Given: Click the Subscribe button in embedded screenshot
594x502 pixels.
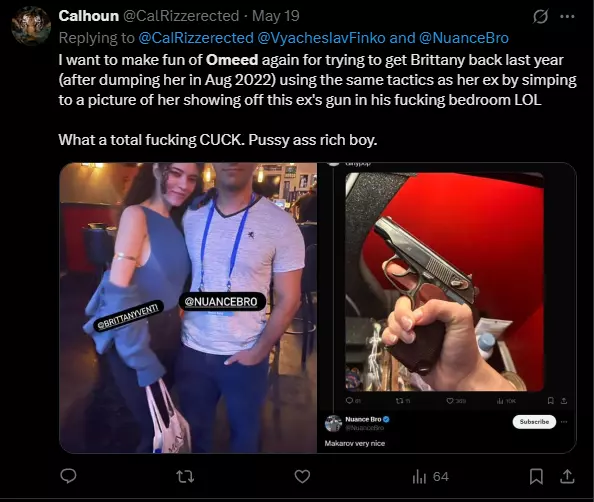Looking at the screenshot, I should (534, 422).
